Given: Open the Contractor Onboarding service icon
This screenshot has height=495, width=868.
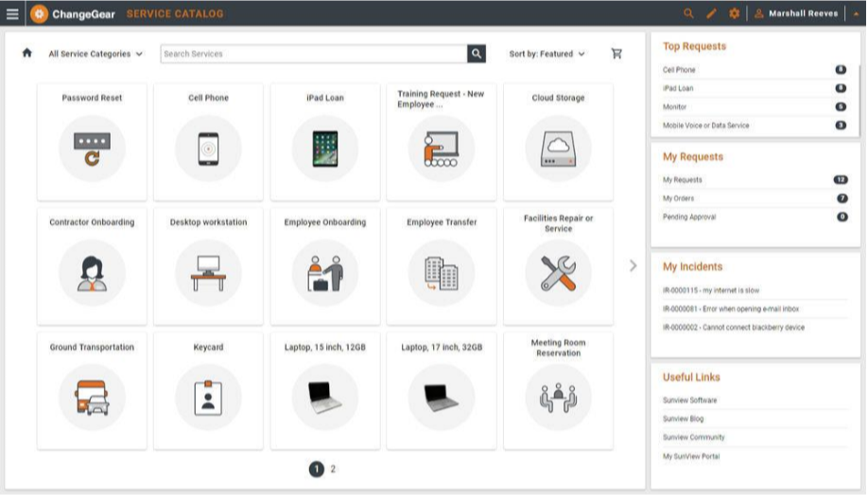Looking at the screenshot, I should coord(92,273).
